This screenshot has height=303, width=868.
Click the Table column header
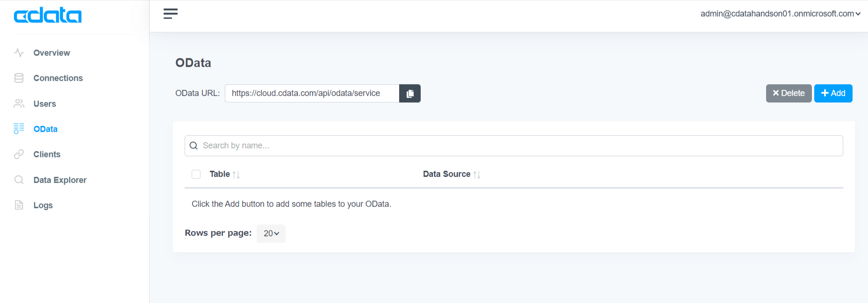pos(220,174)
